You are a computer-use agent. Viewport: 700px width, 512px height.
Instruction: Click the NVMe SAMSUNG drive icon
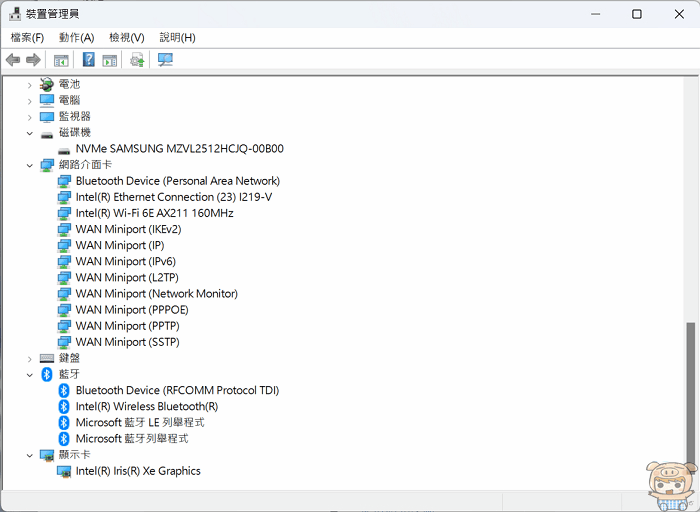coord(64,150)
